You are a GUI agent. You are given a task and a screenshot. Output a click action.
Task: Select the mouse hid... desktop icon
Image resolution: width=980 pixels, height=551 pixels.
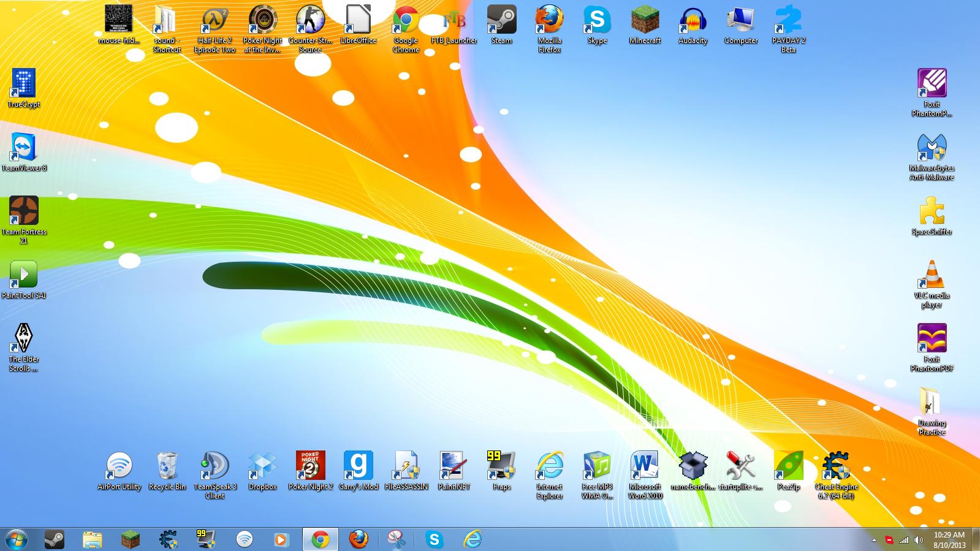pos(119,25)
